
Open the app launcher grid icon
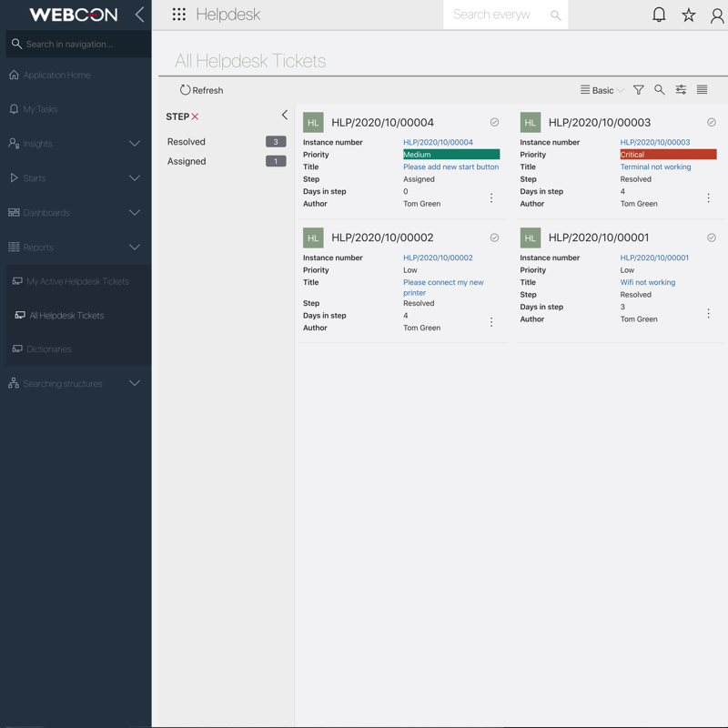tap(179, 15)
